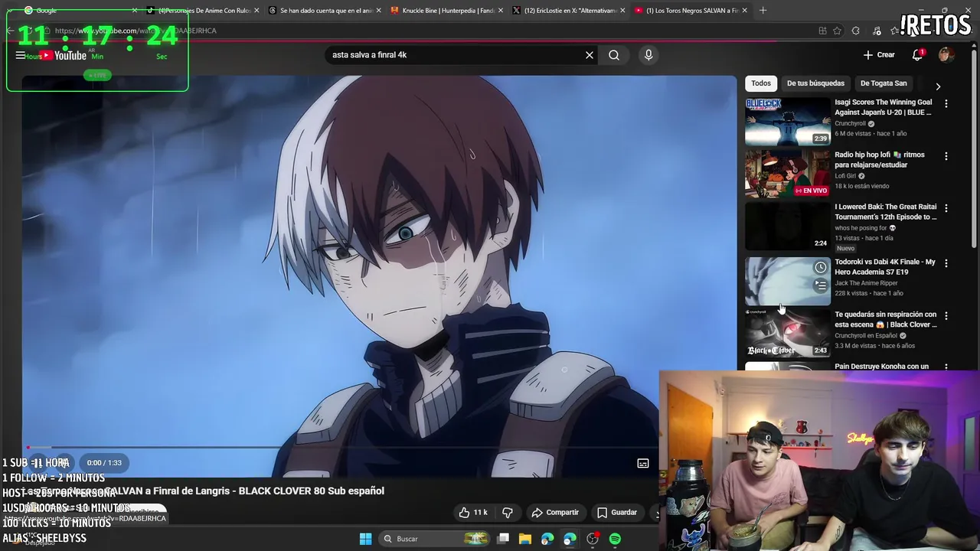Open Task View on taskbar

(x=503, y=539)
